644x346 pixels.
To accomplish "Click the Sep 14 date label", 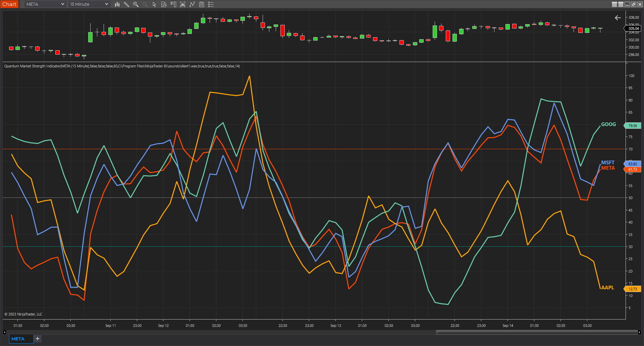I will point(508,326).
